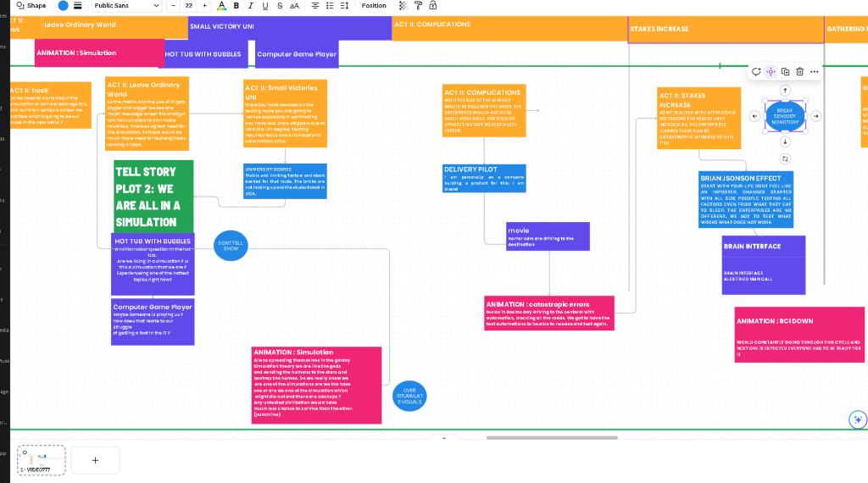Open the text color picker

coord(221,6)
